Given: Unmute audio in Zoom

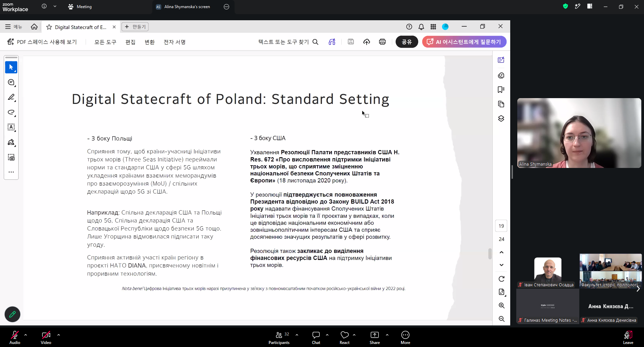Looking at the screenshot, I should (15, 337).
